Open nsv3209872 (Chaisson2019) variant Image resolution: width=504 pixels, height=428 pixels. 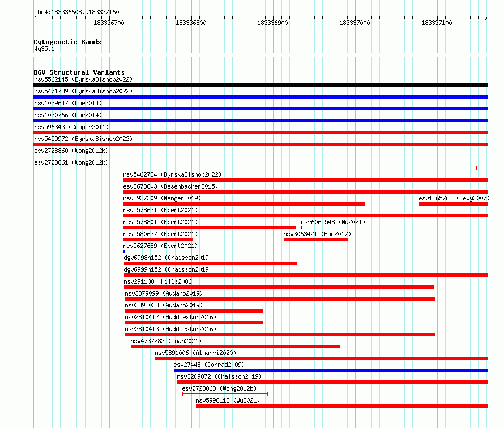coord(220,376)
